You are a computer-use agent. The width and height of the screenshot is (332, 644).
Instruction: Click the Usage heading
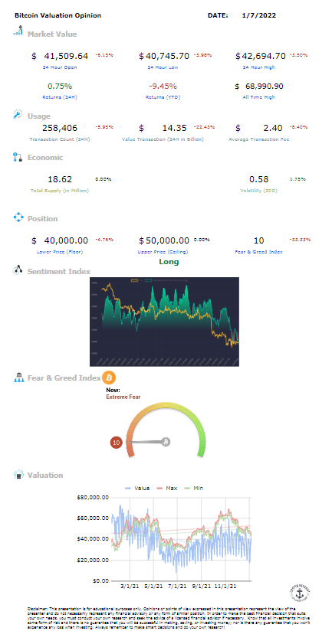click(38, 116)
